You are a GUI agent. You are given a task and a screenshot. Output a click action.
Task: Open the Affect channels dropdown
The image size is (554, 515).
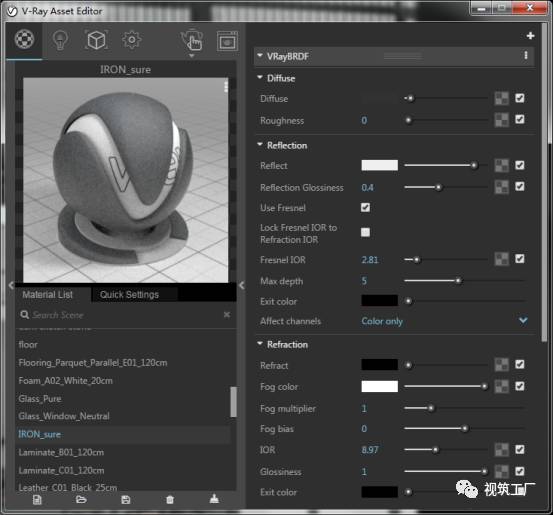click(x=444, y=321)
